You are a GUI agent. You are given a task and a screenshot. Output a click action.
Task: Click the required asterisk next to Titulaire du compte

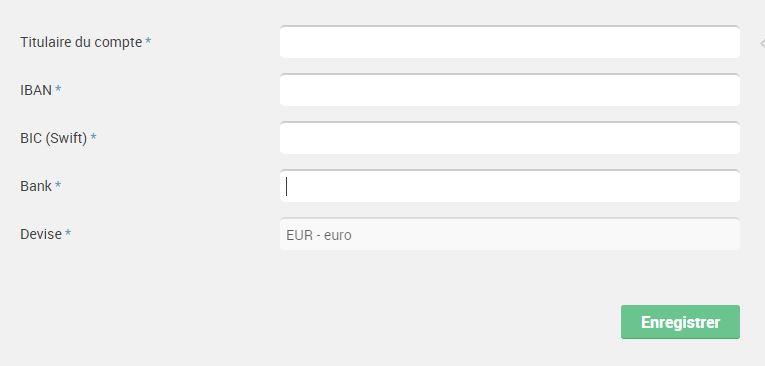pos(148,41)
